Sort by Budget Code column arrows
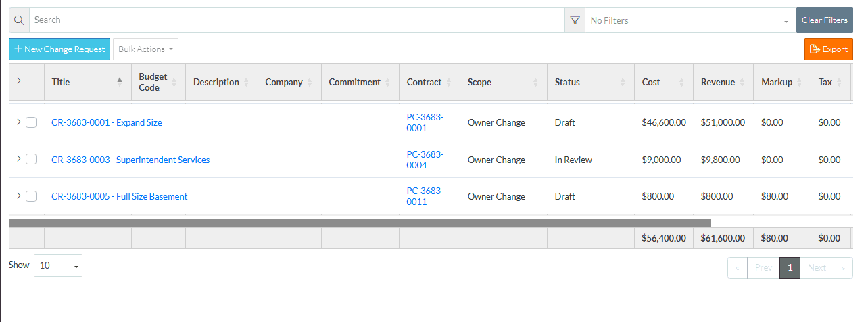 tap(174, 82)
